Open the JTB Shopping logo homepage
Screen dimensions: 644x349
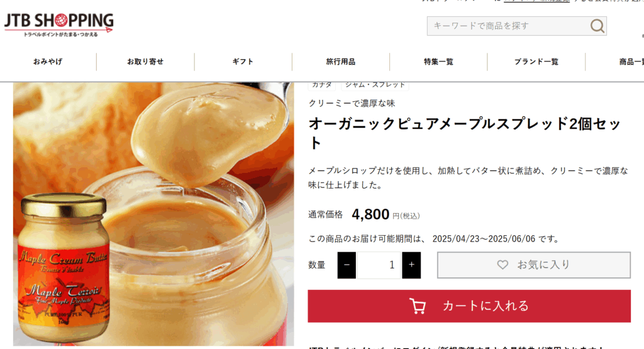coord(58,25)
